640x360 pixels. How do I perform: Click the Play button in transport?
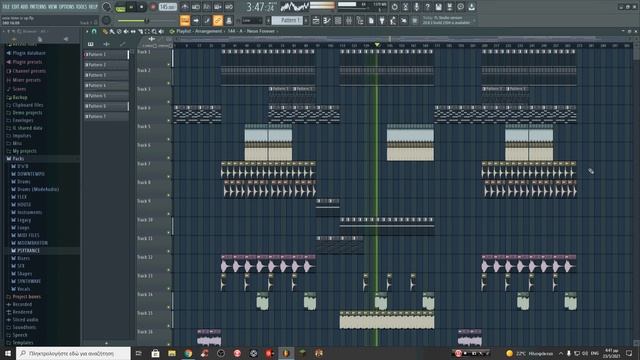131,7
